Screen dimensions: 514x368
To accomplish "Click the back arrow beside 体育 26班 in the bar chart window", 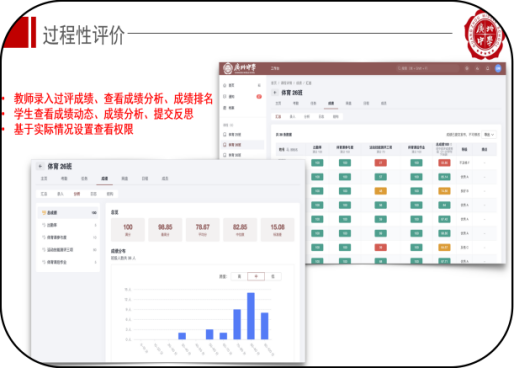I will (40, 166).
